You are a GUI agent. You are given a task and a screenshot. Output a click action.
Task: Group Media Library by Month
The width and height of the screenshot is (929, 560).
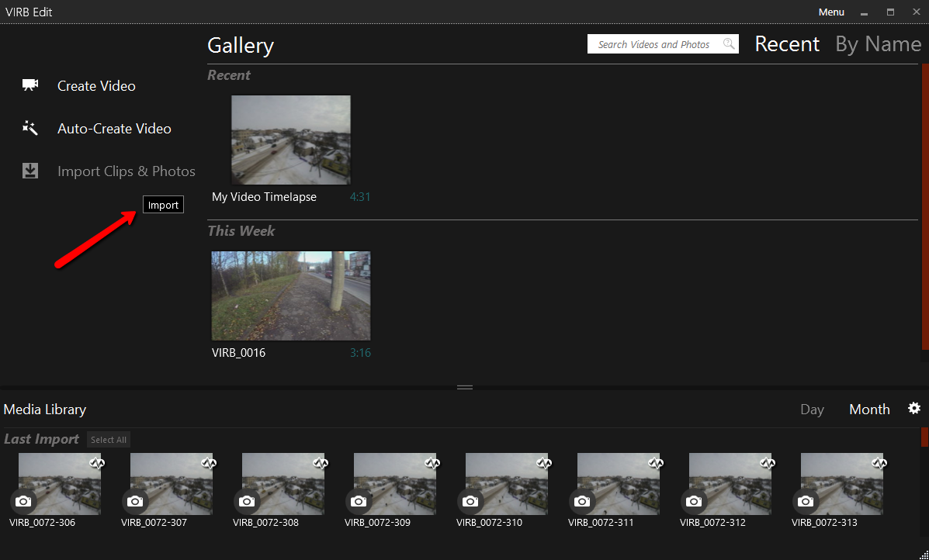(869, 410)
